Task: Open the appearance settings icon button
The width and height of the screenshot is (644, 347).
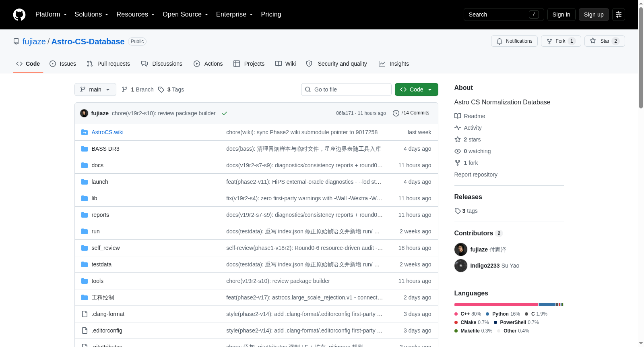Action: 619,15
